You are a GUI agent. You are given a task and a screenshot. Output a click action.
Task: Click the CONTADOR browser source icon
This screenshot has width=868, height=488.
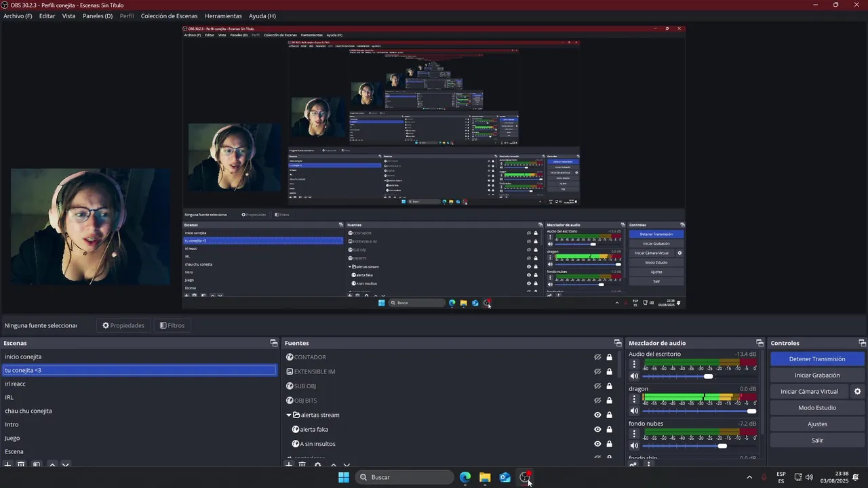point(290,357)
